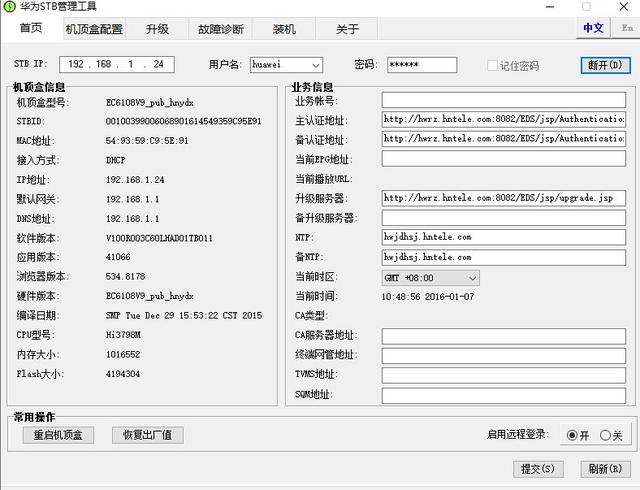640x490 pixels.
Task: Click the 主认证地址 URL field
Action: tap(504, 119)
